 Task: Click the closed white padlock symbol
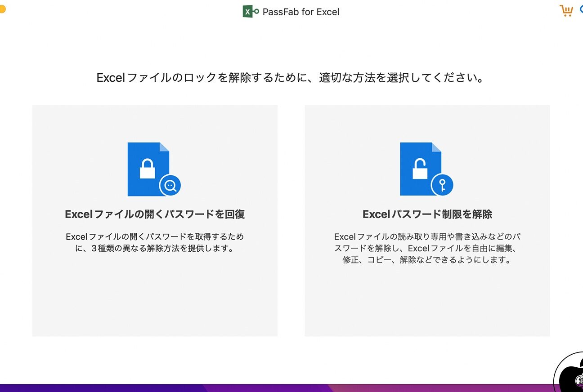tap(147, 169)
